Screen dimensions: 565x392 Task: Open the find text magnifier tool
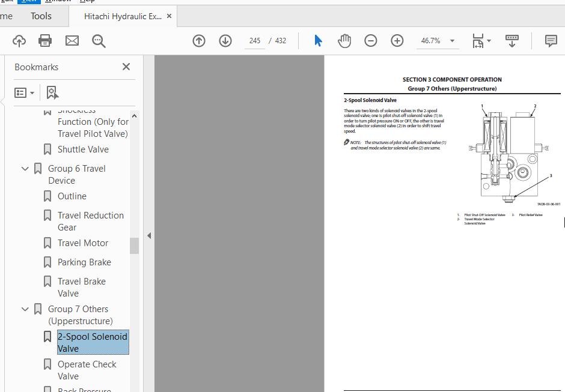coord(99,41)
